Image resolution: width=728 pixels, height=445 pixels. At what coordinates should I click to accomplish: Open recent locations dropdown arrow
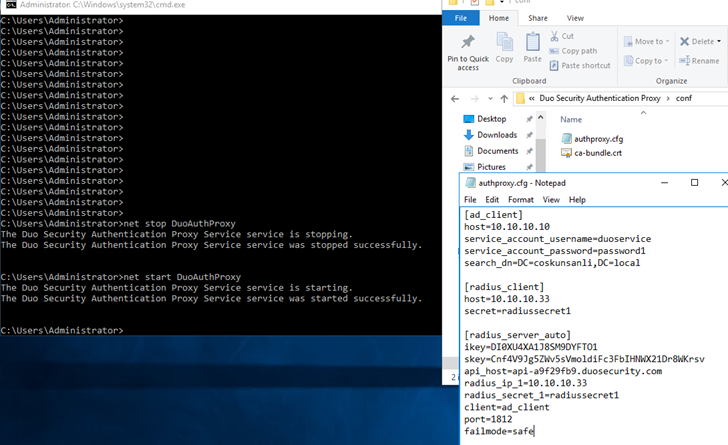point(490,98)
